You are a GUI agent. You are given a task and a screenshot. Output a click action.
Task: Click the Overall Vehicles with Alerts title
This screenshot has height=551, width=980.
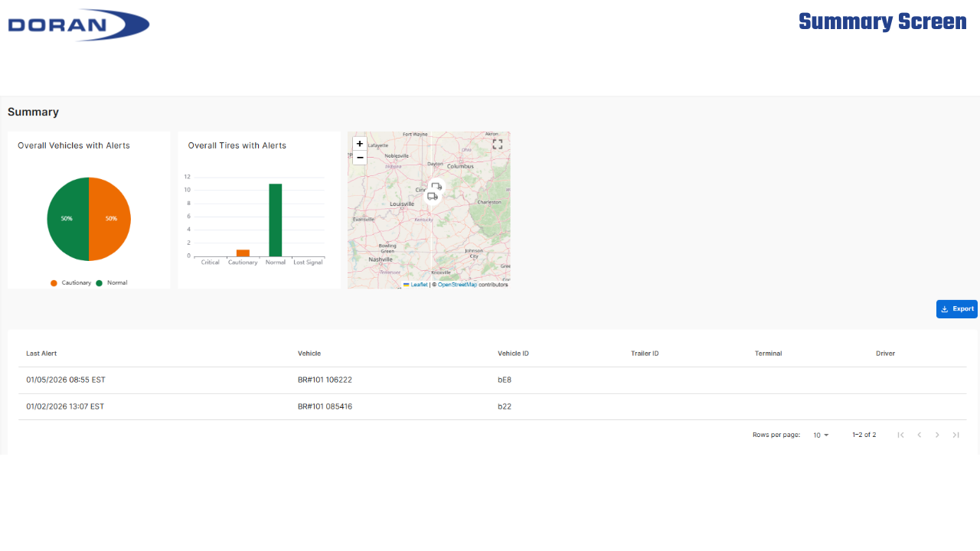(x=73, y=145)
